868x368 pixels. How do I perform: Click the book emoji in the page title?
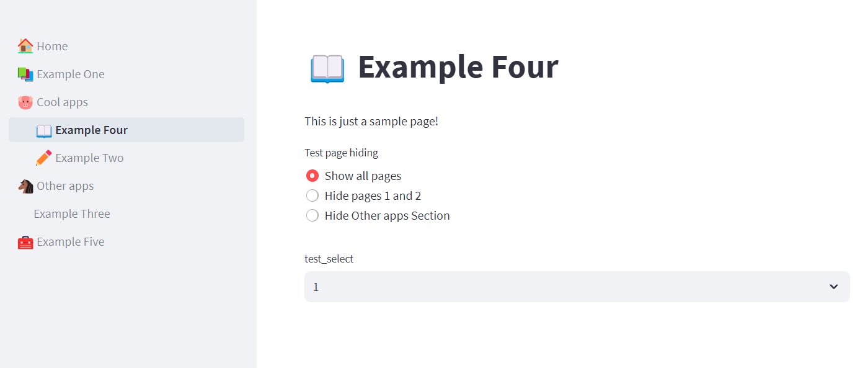point(327,69)
